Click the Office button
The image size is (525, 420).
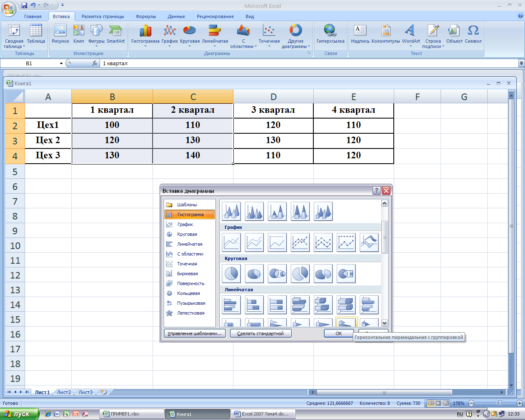click(9, 9)
